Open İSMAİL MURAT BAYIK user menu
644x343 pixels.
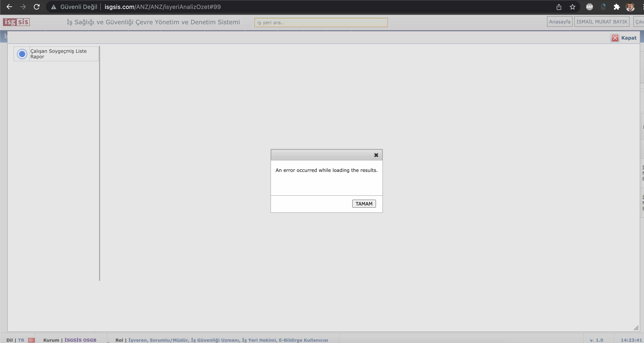[601, 22]
